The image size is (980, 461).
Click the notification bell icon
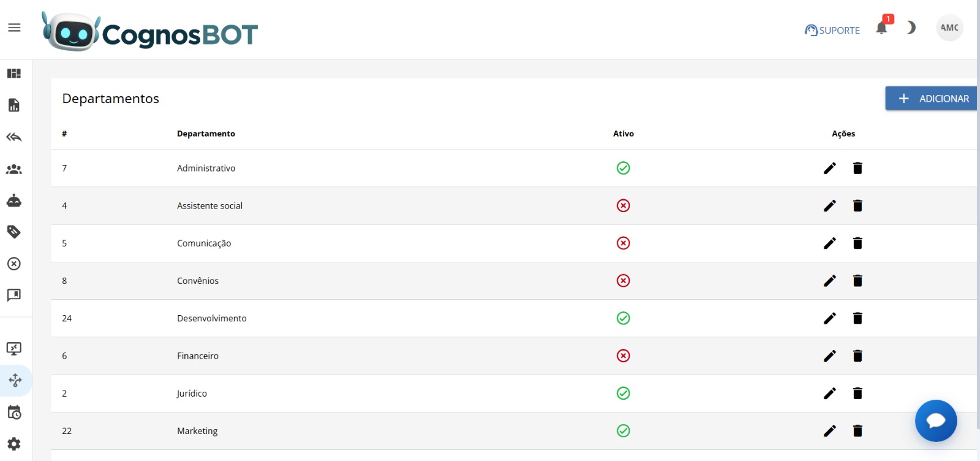coord(881,28)
